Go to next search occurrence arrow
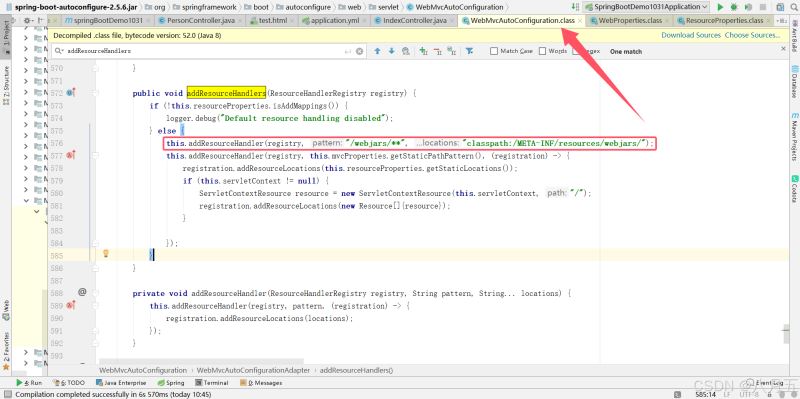The height and width of the screenshot is (399, 800). 391,51
